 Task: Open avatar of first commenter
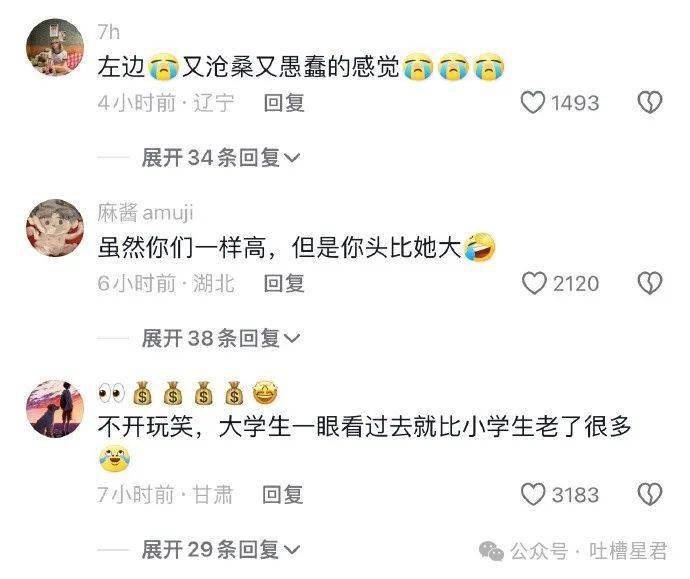point(55,47)
